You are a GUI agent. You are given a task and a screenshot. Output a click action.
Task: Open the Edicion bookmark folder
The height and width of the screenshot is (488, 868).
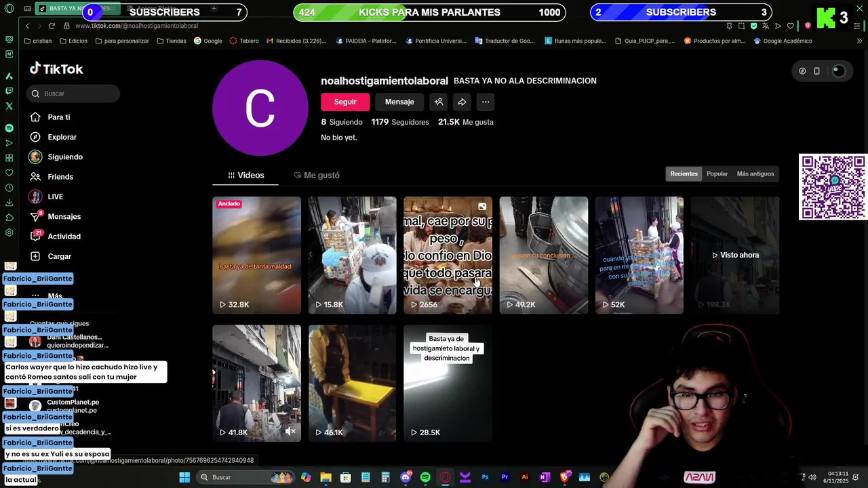click(73, 41)
